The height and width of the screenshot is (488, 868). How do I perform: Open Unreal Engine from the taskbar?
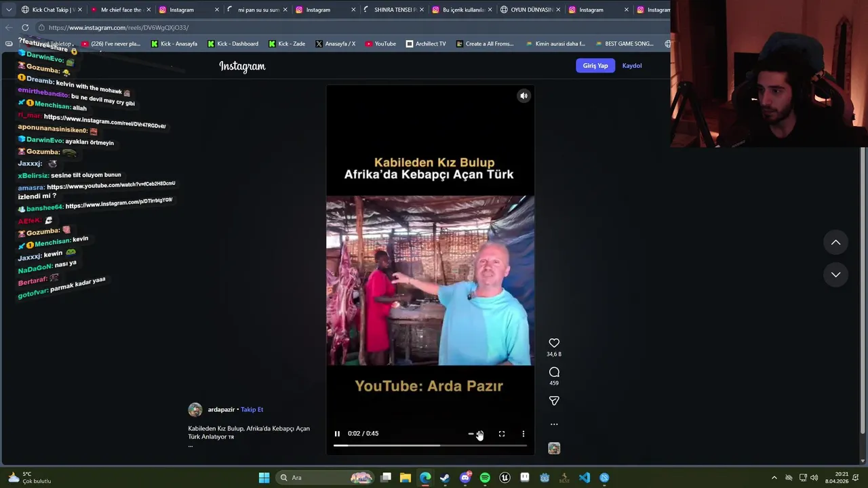pyautogui.click(x=505, y=478)
